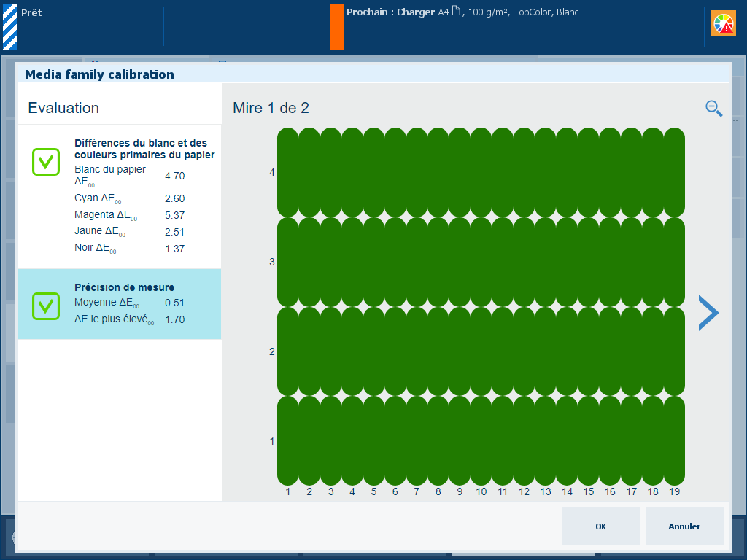Open the color calibration warning icon
This screenshot has height=560, width=747.
point(723,24)
